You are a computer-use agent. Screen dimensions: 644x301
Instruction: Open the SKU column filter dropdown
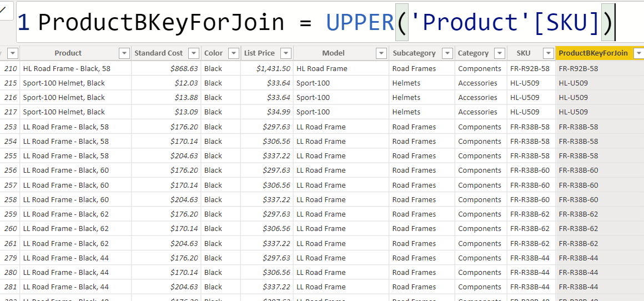coord(548,53)
